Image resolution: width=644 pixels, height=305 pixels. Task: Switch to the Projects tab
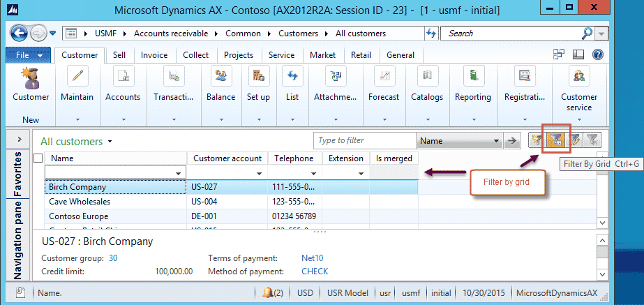(x=239, y=55)
